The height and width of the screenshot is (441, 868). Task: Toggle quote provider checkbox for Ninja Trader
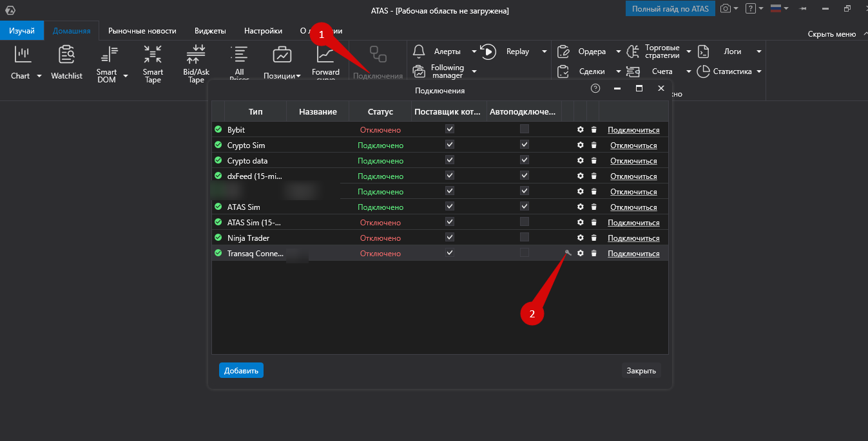click(450, 237)
